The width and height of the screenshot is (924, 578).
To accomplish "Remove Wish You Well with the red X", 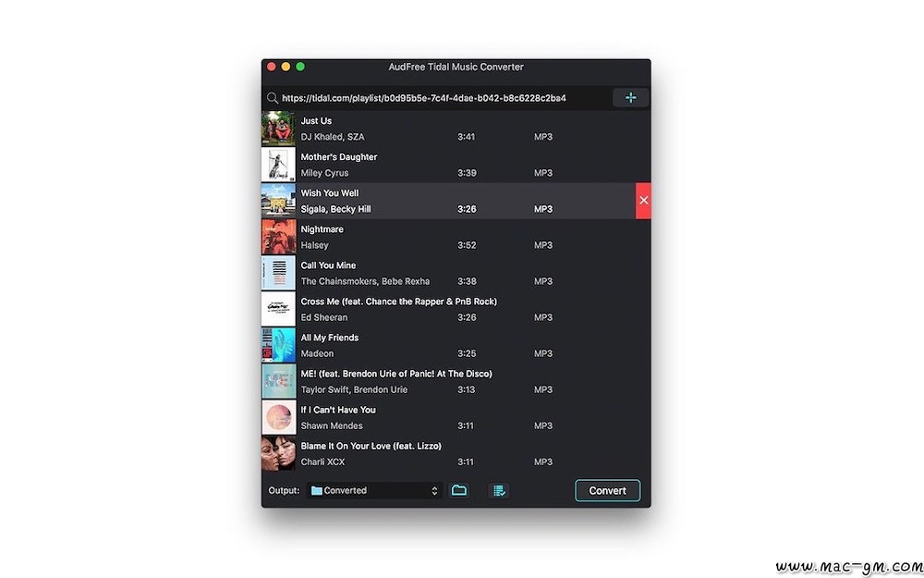I will click(643, 201).
